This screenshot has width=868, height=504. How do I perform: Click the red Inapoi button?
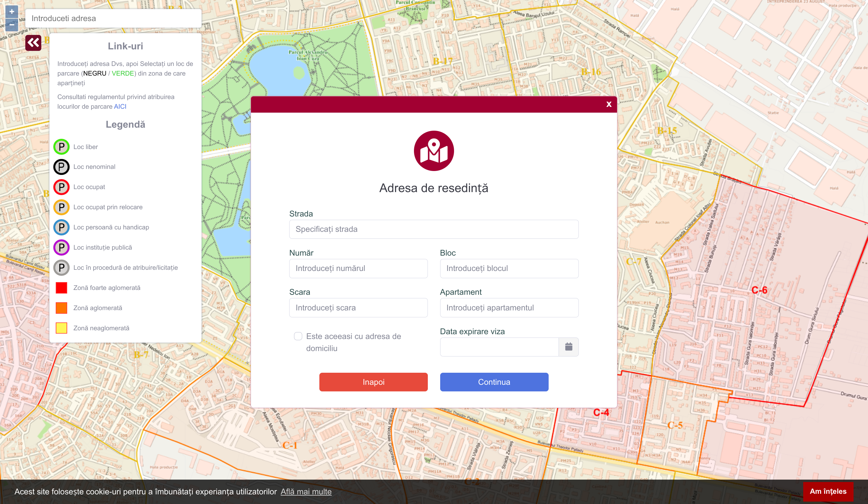pyautogui.click(x=373, y=382)
